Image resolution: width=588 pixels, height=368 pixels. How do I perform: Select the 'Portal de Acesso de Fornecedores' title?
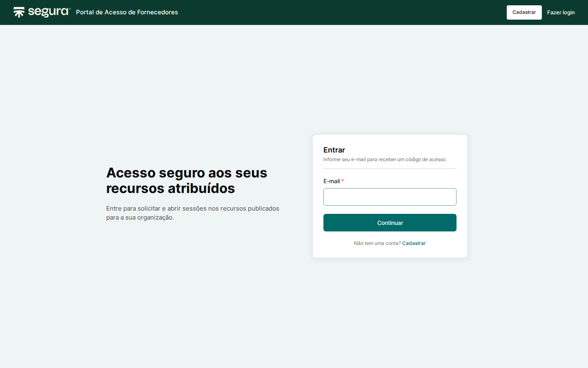127,12
